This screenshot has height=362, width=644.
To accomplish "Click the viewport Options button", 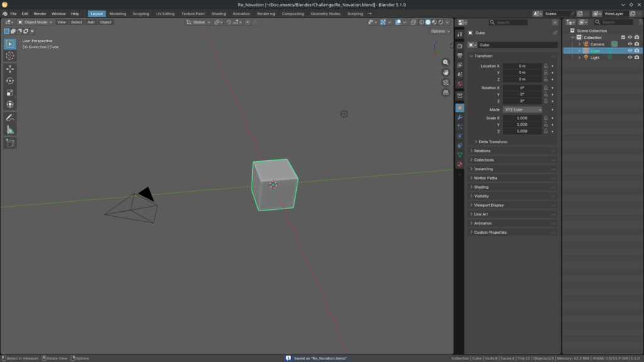I will (440, 31).
